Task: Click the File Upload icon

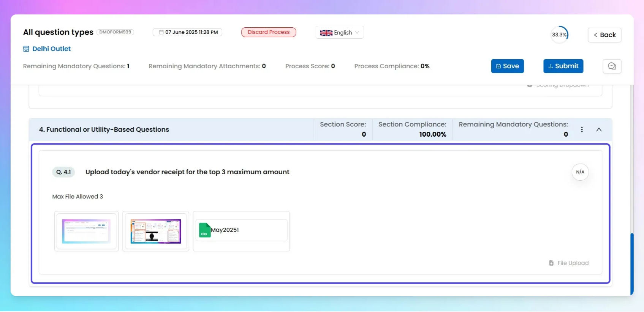Action: 551,263
